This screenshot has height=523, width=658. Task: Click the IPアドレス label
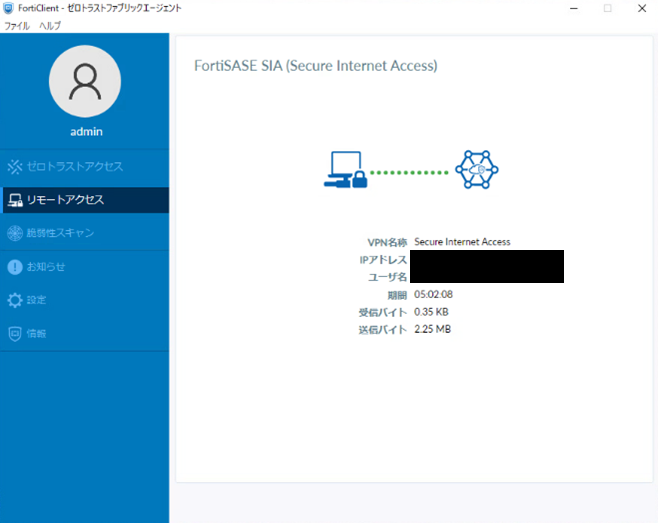[383, 260]
